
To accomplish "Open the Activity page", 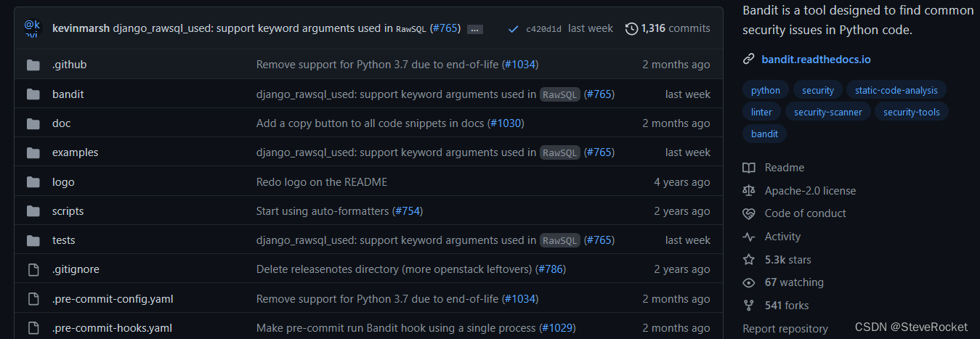I will (x=782, y=237).
